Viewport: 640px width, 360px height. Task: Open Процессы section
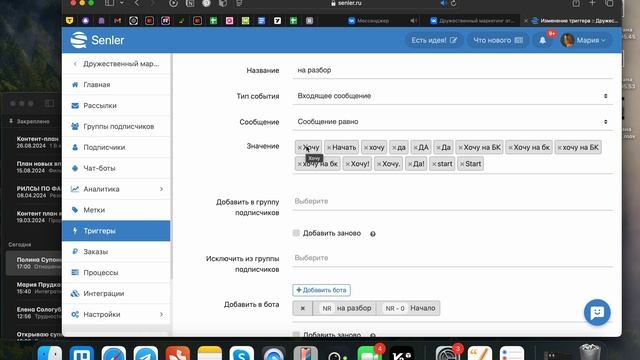pyautogui.click(x=116, y=272)
